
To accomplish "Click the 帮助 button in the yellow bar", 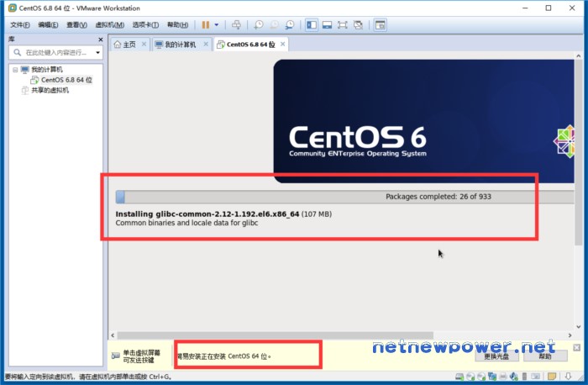I will 545,356.
